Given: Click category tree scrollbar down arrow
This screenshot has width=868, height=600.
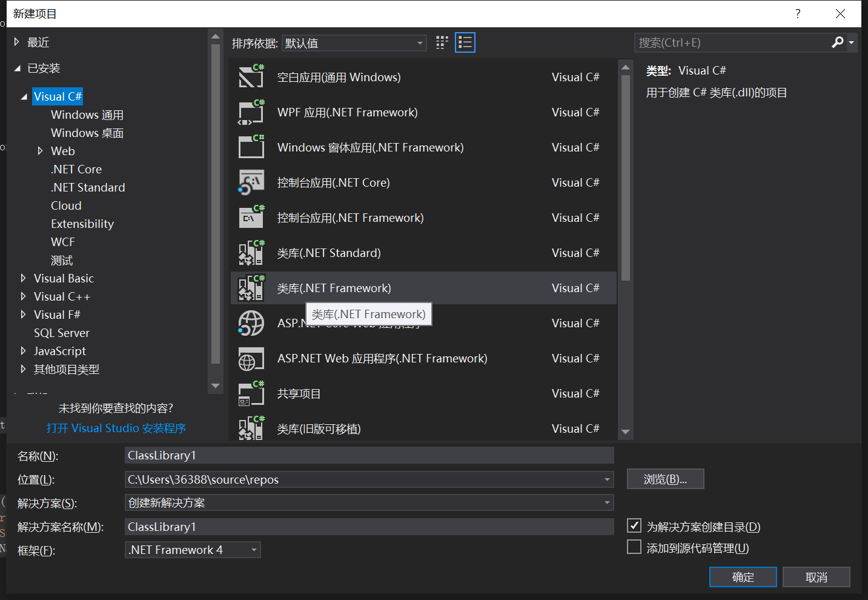Looking at the screenshot, I should 215,385.
